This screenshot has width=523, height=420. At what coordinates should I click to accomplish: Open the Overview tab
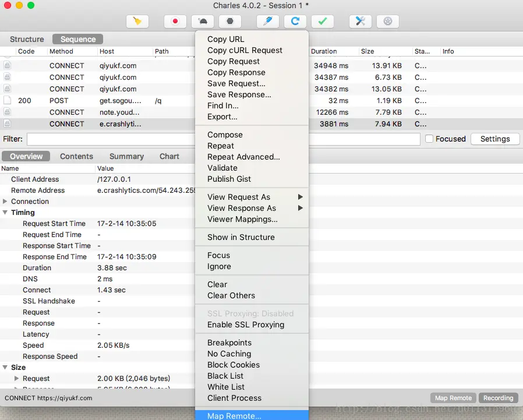(26, 157)
